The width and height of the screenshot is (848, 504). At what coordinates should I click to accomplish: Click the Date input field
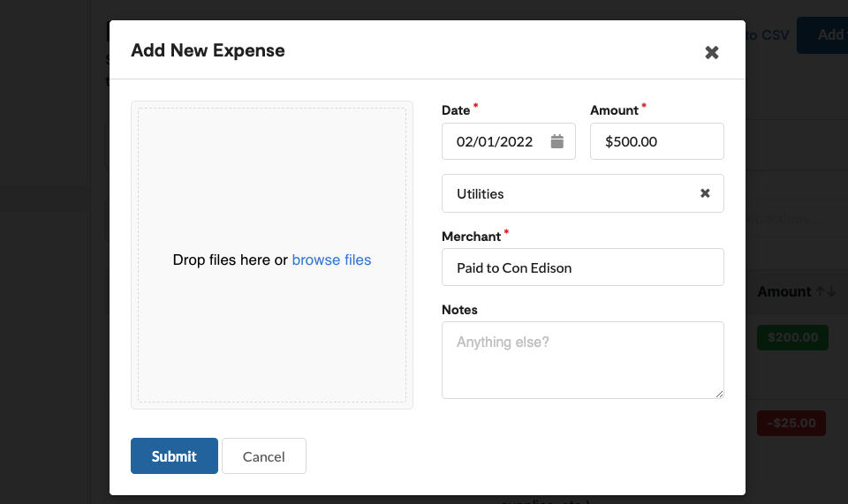(509, 141)
